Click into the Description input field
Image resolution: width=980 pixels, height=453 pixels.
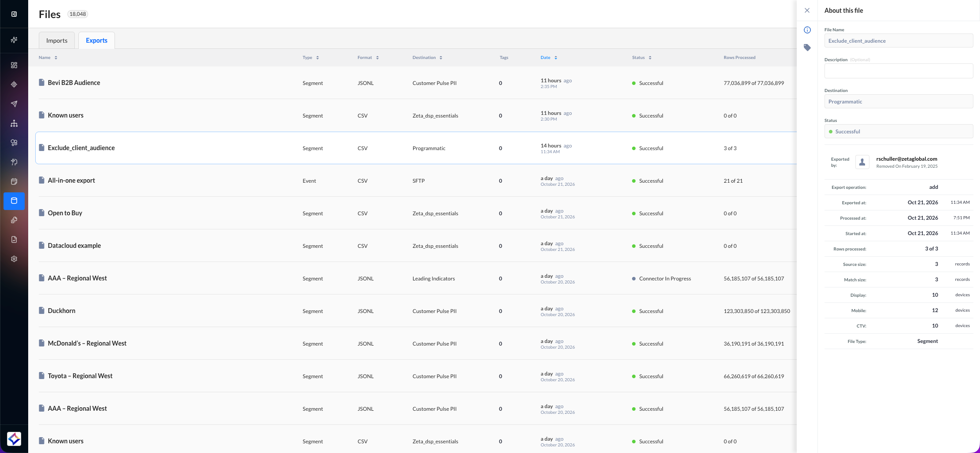tap(899, 71)
